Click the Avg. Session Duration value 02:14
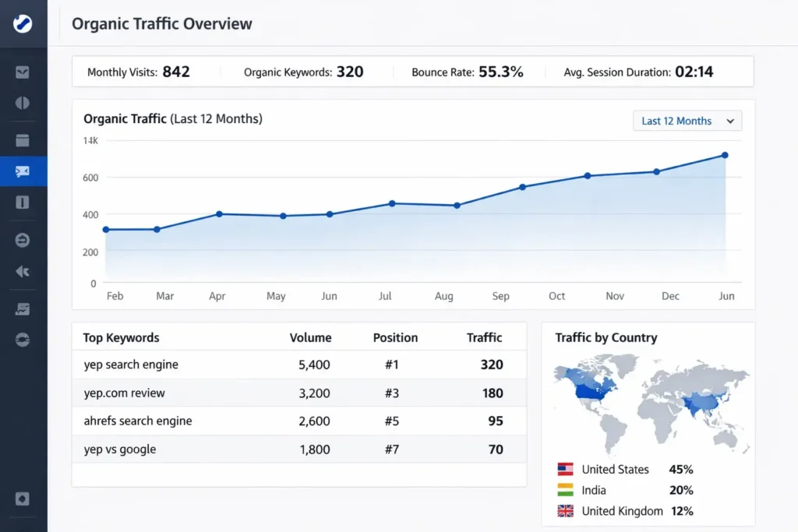This screenshot has width=798, height=532. coord(694,72)
